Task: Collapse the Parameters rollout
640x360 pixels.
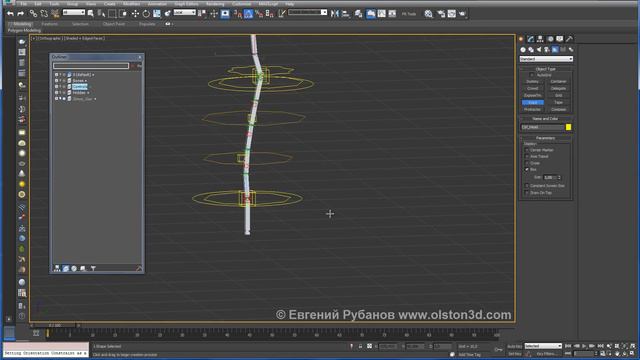Action: pos(546,138)
